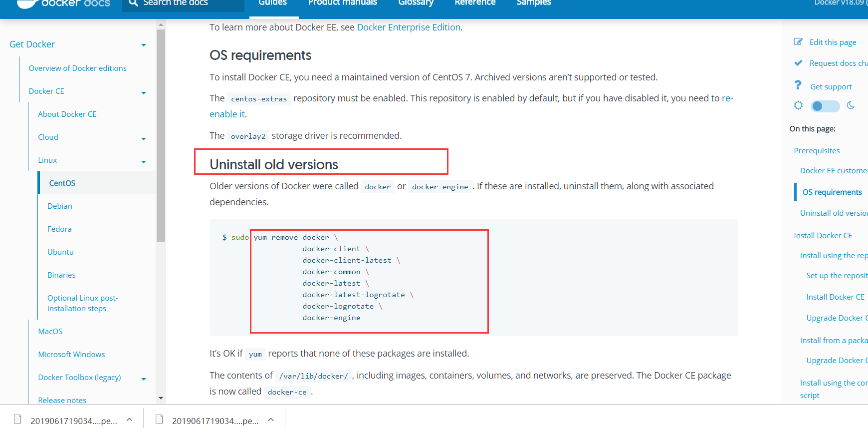
Task: Click the sidebar scrollbar thumb
Action: coord(161,135)
